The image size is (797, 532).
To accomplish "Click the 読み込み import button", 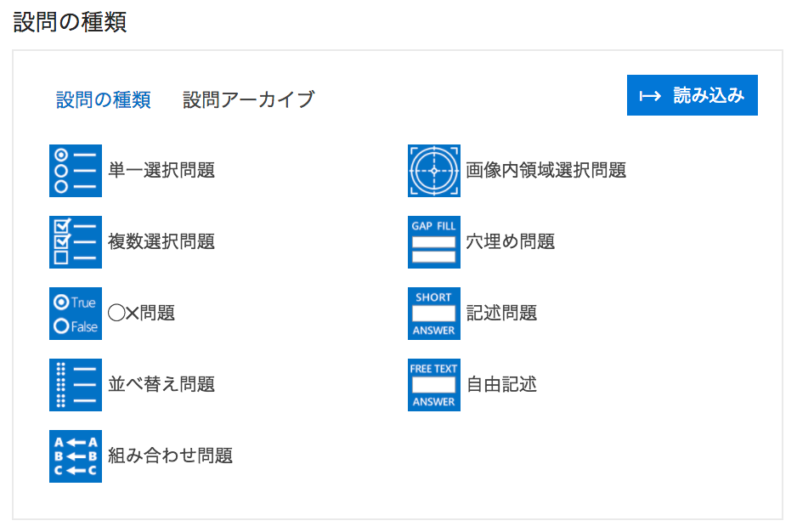I will (692, 96).
